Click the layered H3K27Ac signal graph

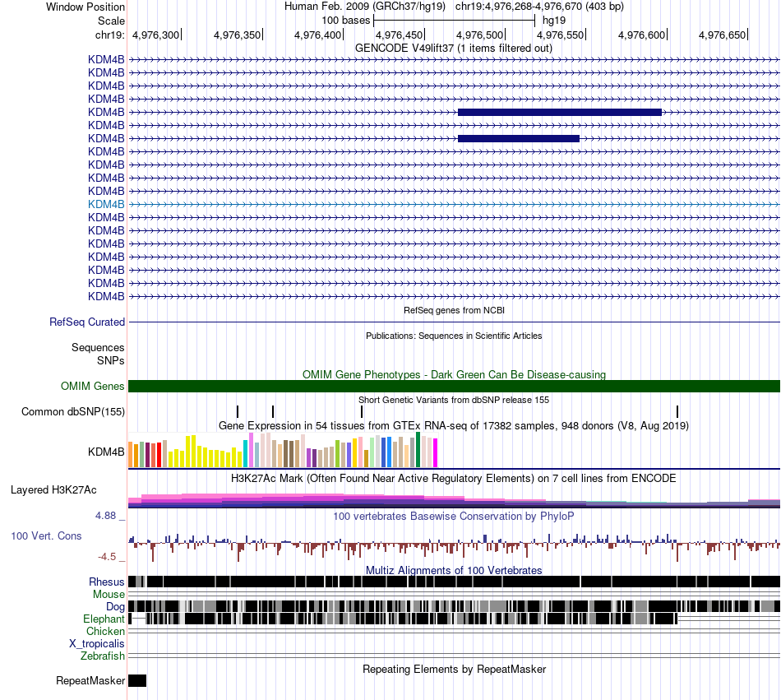point(454,500)
